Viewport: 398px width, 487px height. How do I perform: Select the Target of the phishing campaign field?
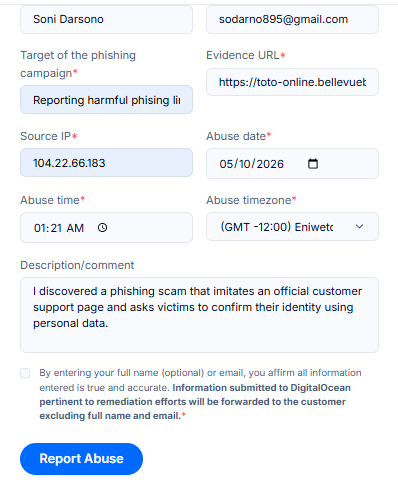coord(106,100)
